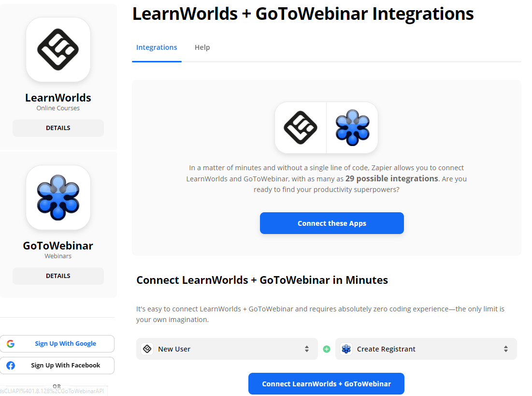Viewport: 532px width, 396px height.
Task: Click the GoToWebinar icon in the hero banner pair
Action: point(352,128)
